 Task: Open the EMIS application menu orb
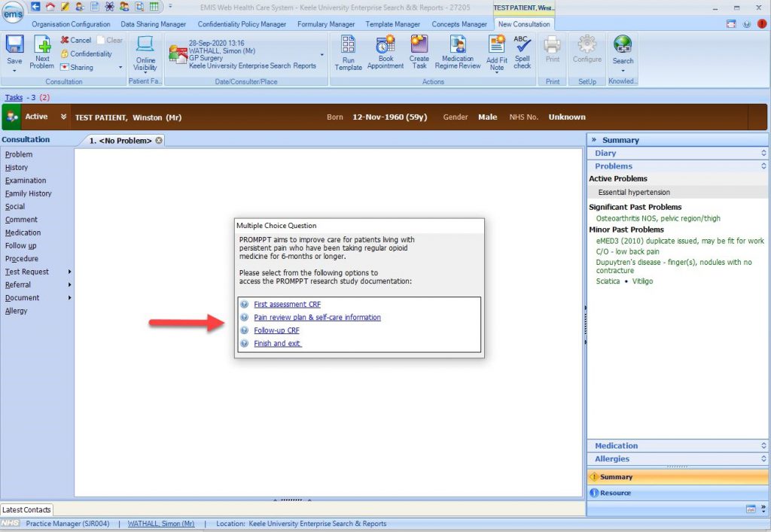coord(13,14)
